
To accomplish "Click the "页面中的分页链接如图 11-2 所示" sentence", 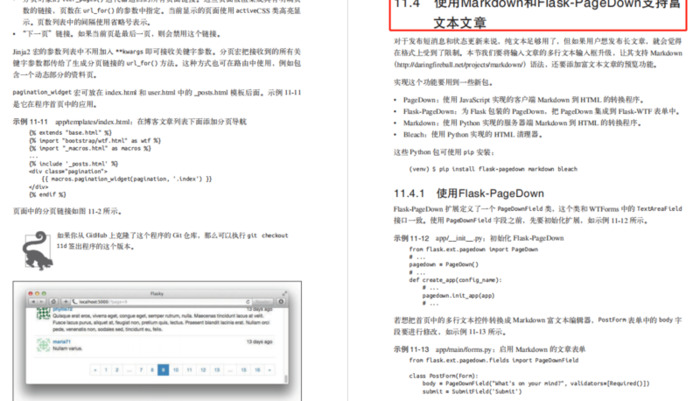I will pos(67,211).
